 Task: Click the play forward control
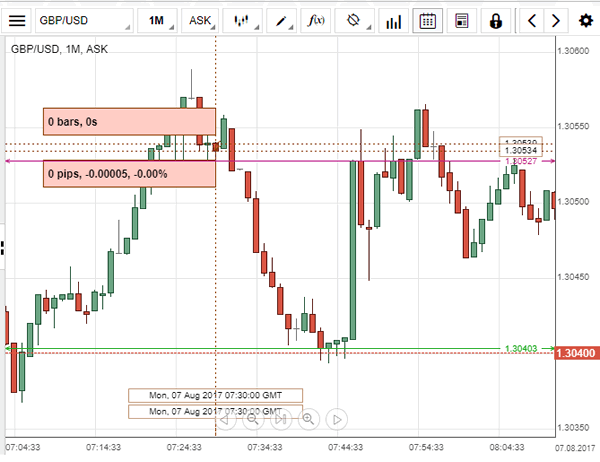click(337, 420)
